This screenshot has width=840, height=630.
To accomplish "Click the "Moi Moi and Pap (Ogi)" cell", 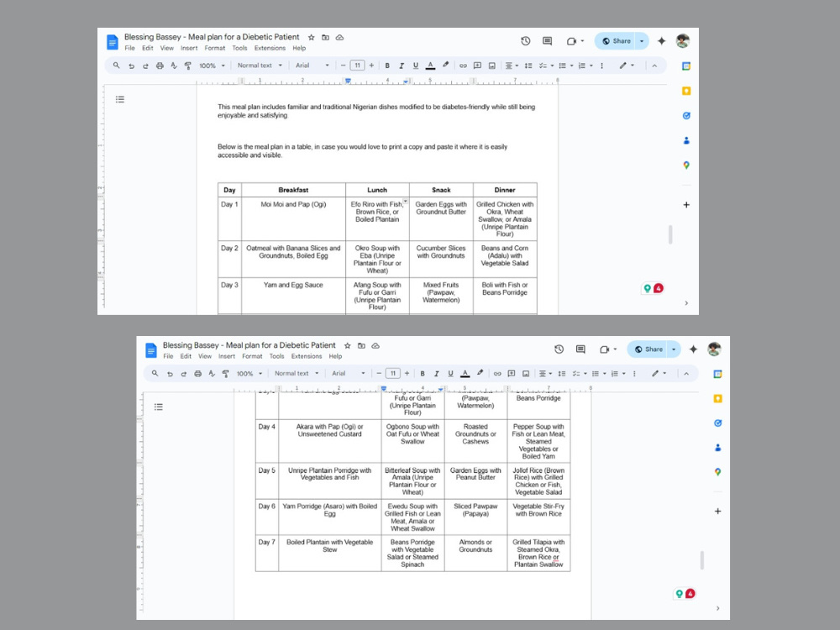I will 293,218.
